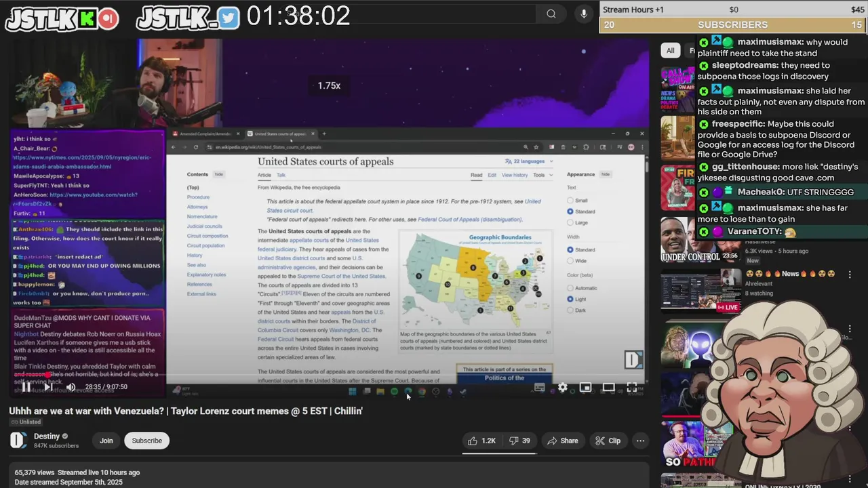Screen dimensions: 868x488
Task: Share the video via Share button
Action: (562, 441)
